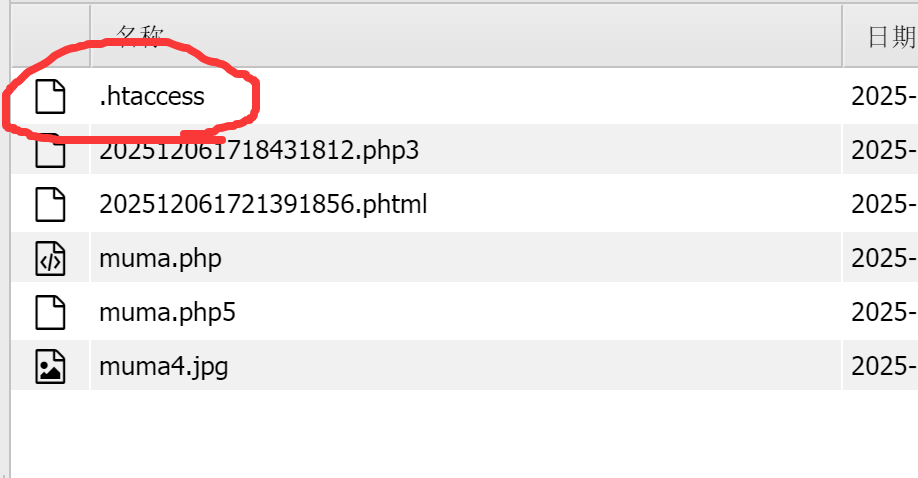Click the blank file icon beside 202512061718431812.php3

pos(50,153)
